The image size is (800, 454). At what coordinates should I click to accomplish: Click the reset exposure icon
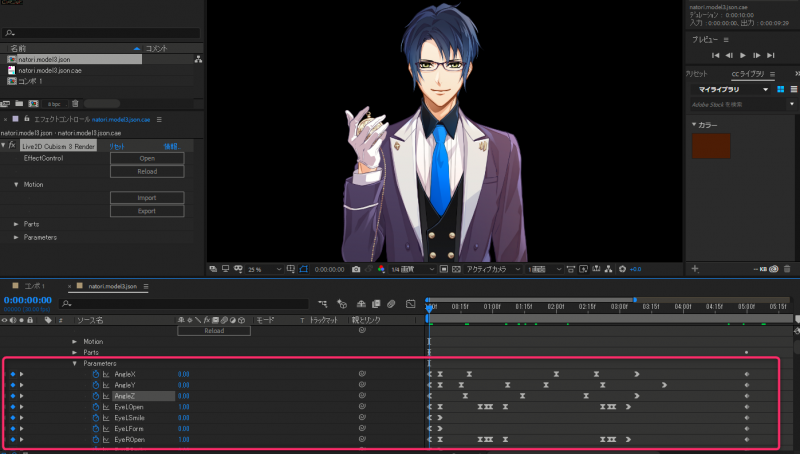tap(622, 269)
